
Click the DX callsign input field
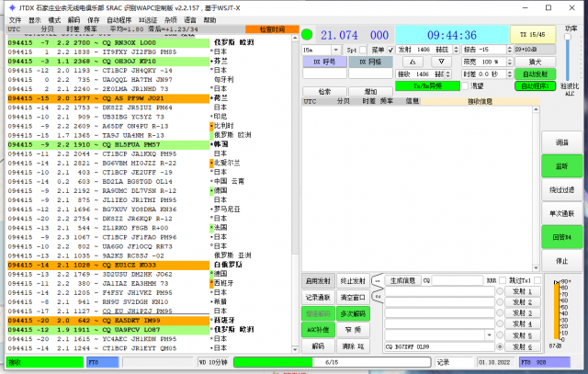coord(324,74)
